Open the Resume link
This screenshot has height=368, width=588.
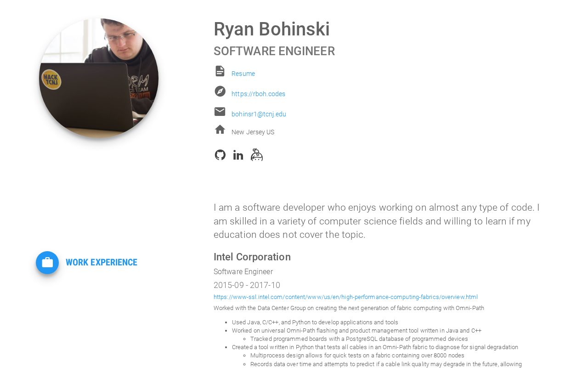[x=243, y=74]
